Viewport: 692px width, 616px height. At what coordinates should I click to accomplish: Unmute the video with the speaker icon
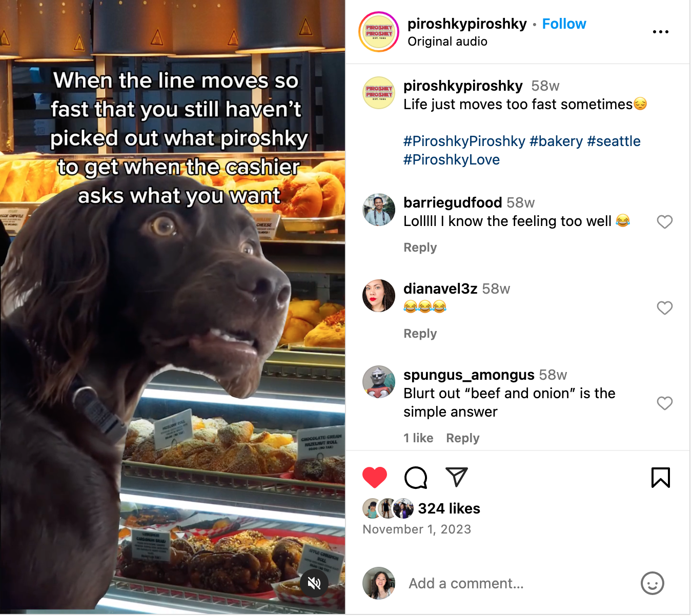click(314, 583)
